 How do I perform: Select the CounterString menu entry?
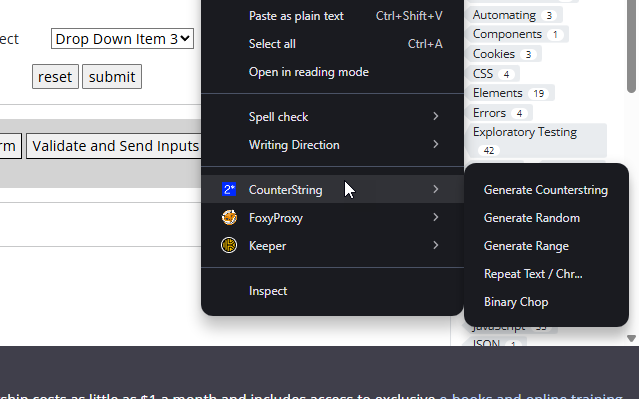(332, 189)
